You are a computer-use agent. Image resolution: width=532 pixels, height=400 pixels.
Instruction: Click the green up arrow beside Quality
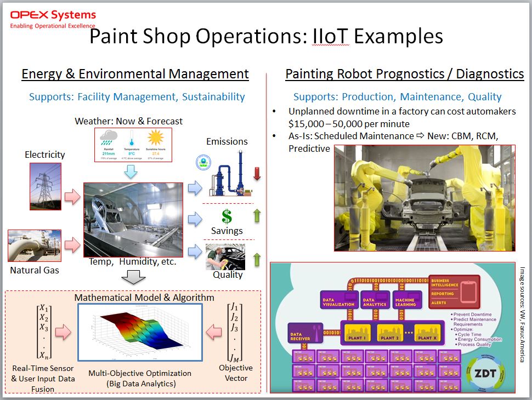point(257,260)
